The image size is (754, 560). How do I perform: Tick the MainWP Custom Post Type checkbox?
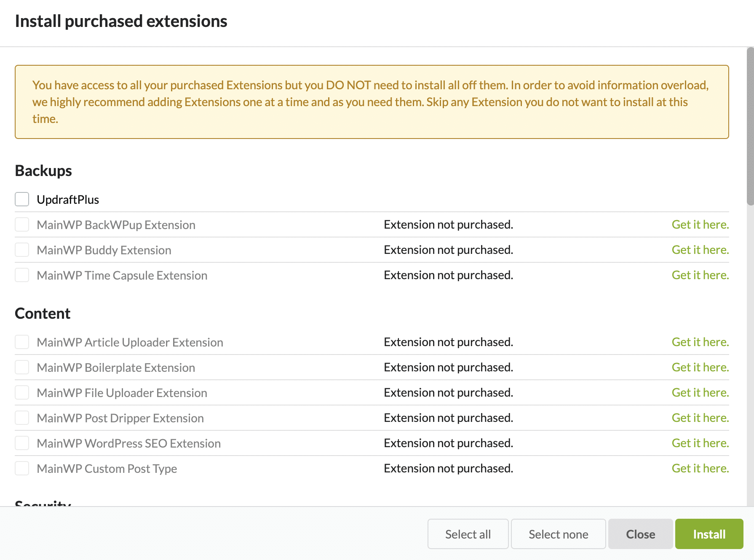click(x=22, y=468)
